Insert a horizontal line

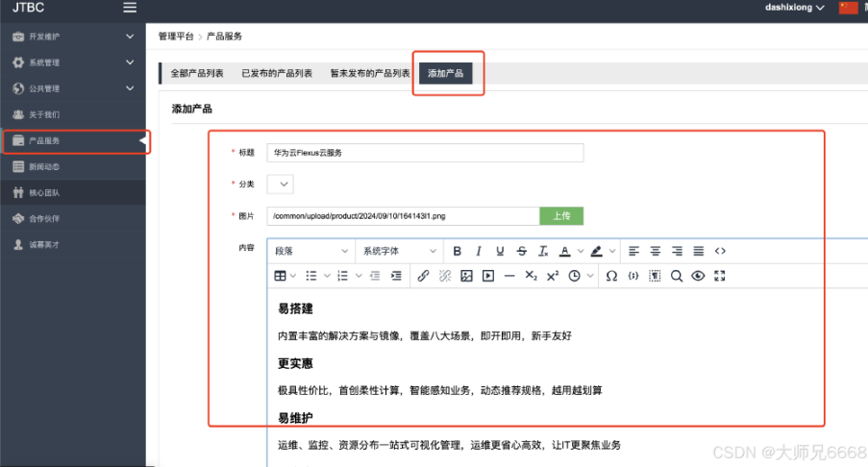[509, 276]
